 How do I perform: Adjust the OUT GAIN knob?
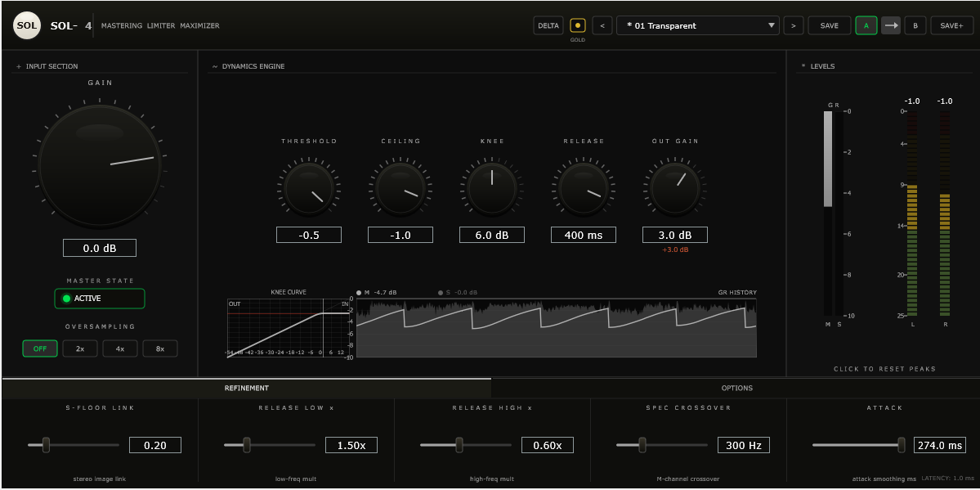pyautogui.click(x=674, y=188)
